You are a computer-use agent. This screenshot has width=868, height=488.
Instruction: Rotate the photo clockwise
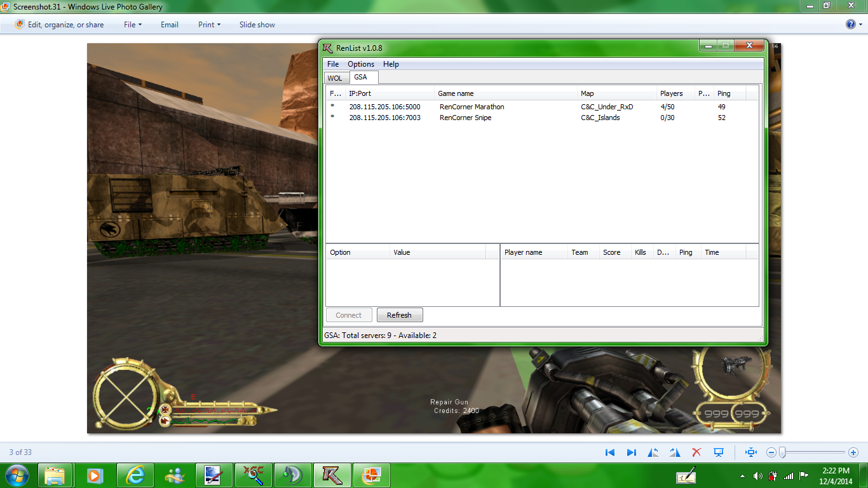pyautogui.click(x=675, y=452)
